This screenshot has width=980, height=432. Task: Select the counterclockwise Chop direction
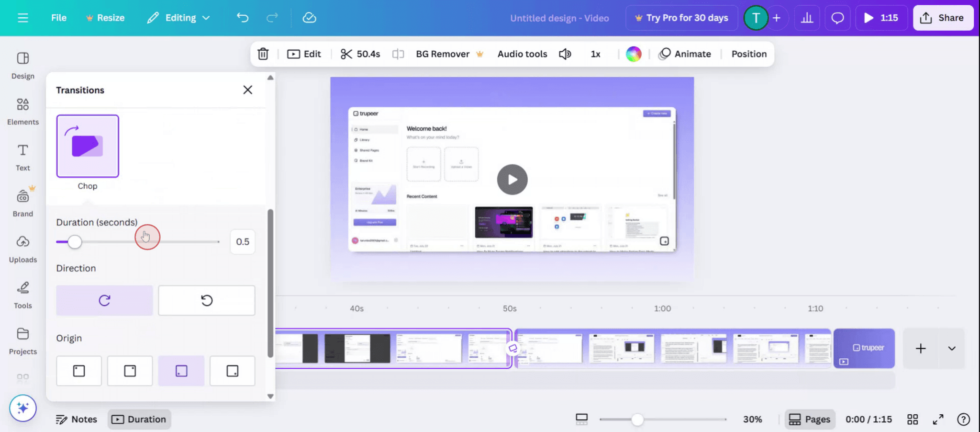point(206,300)
